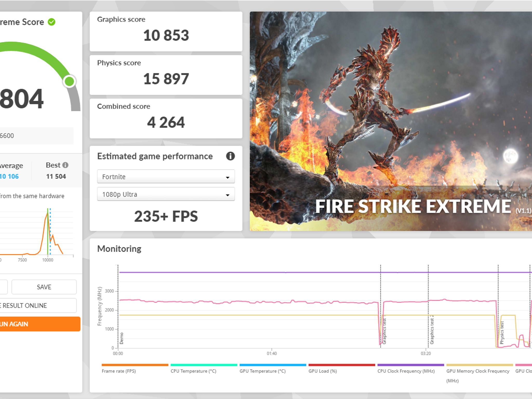
Task: Click the green score gauge knob
Action: pos(69,81)
